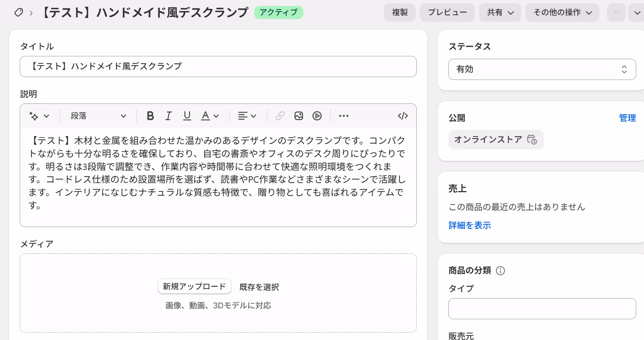Screen dimensions: 644x340
Task: Click the 新規アップロード button
Action: [194, 287]
